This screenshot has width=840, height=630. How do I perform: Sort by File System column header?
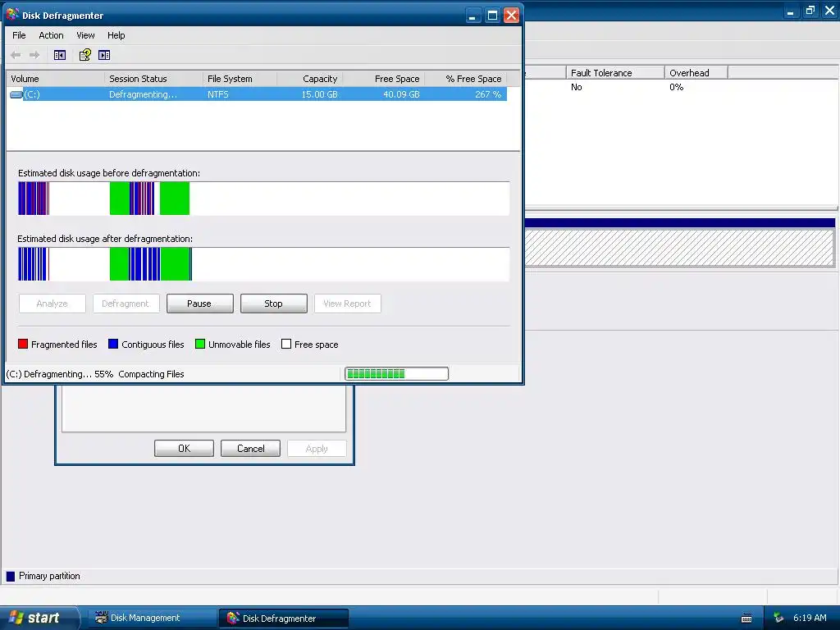[240, 79]
